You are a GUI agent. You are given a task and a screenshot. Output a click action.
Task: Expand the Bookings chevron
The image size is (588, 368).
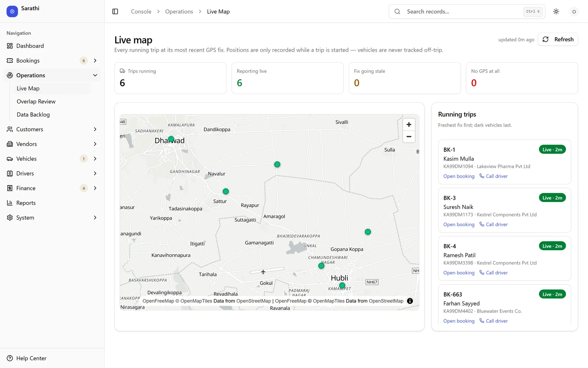click(x=95, y=61)
